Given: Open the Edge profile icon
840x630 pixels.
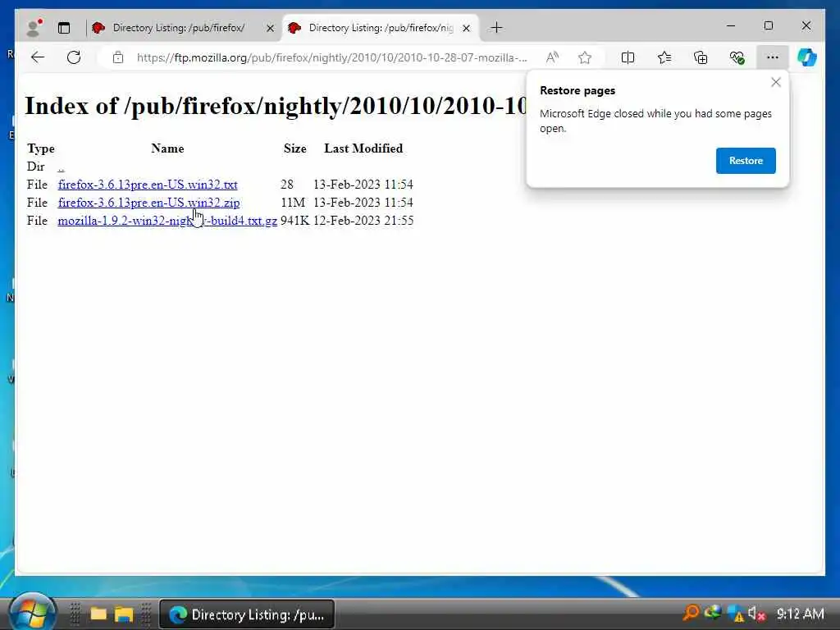Looking at the screenshot, I should tap(34, 27).
